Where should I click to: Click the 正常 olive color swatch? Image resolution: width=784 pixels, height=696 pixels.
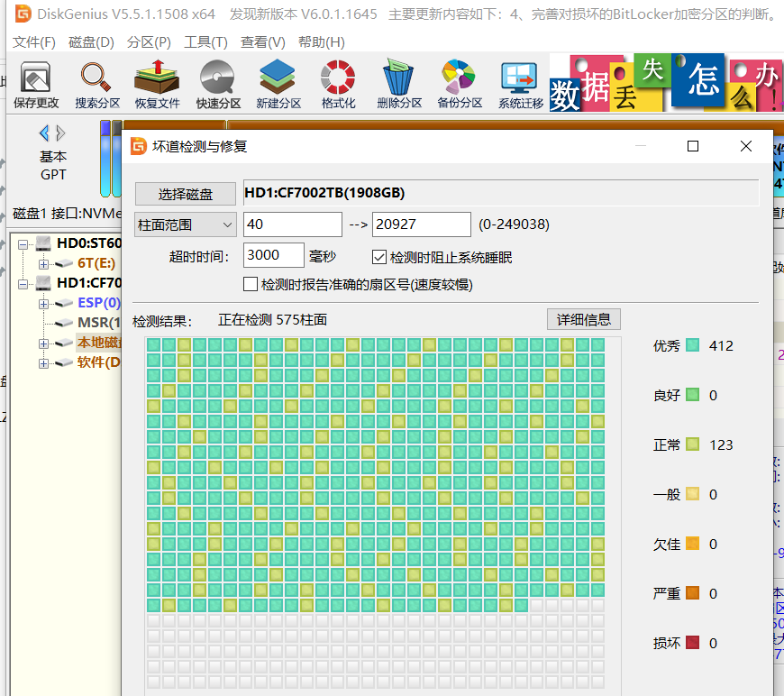click(x=692, y=444)
